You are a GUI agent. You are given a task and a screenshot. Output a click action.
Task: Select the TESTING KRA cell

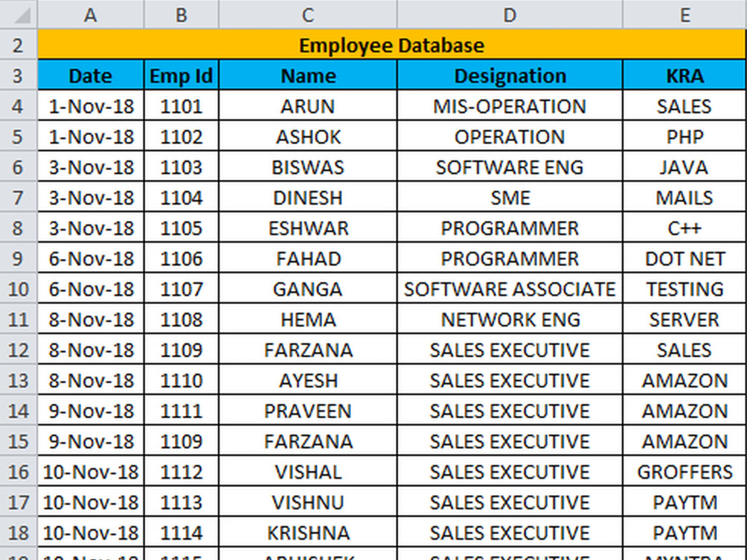[684, 288]
